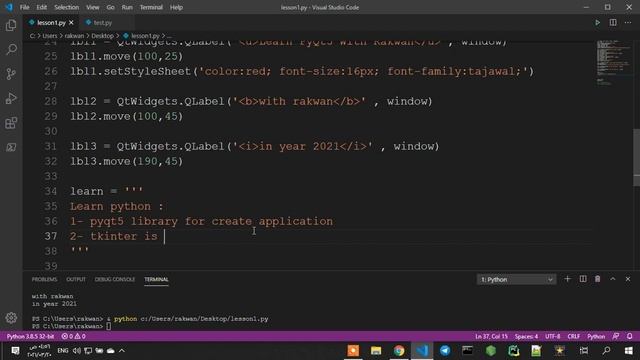Open the File menu
Screen dimensions: 640x360
(24, 7)
